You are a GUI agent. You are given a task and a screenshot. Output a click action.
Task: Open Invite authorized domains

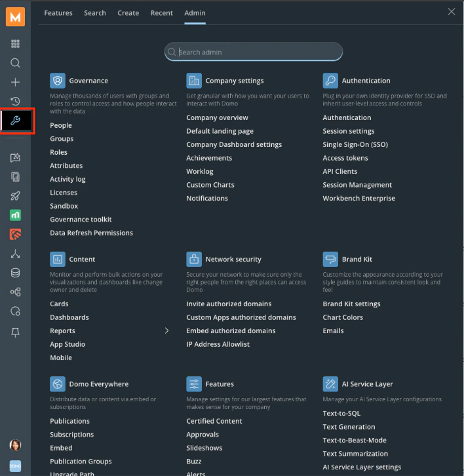click(x=229, y=304)
